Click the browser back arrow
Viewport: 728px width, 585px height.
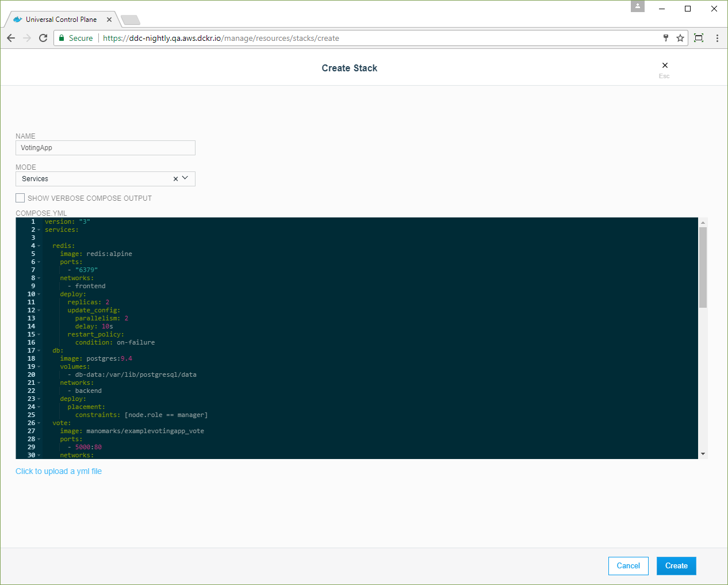[11, 38]
